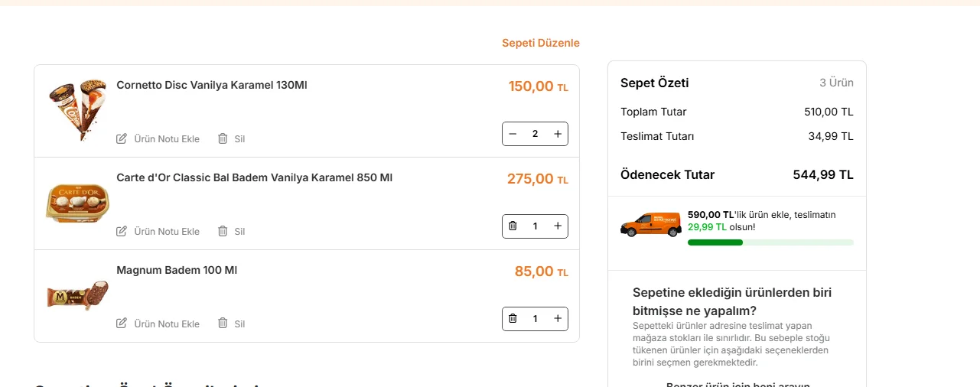Increase Cornetto Disc quantity with plus icon

[558, 134]
